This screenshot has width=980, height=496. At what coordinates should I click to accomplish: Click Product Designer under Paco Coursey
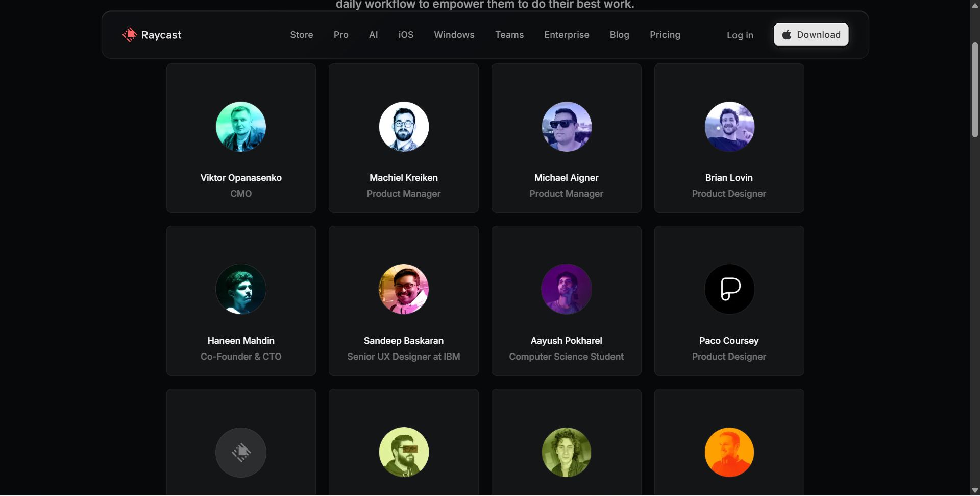[729, 357]
